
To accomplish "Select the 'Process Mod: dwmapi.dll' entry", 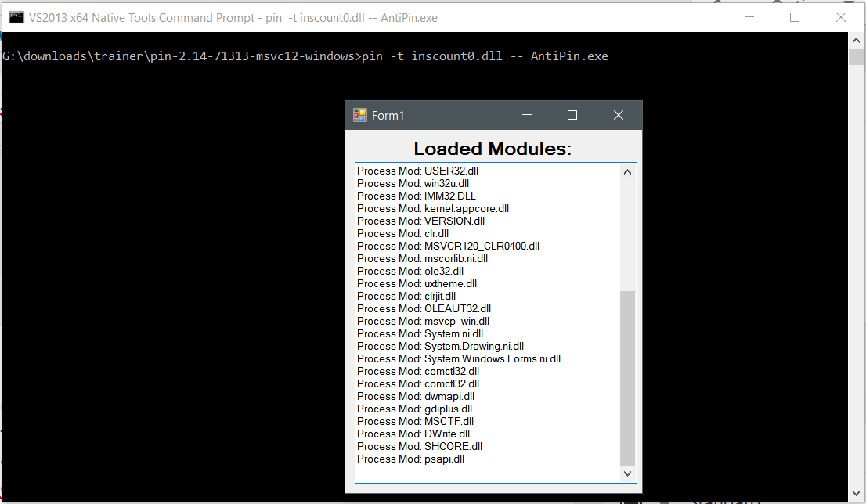I will pos(416,396).
